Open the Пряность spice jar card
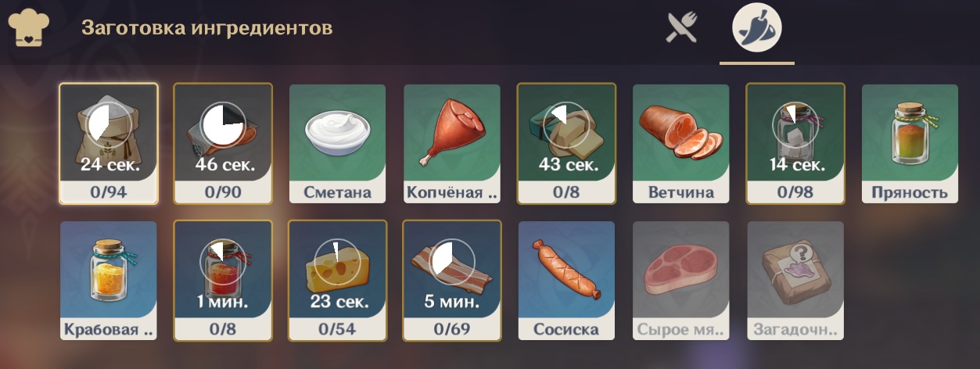This screenshot has width=980, height=369. click(x=910, y=144)
